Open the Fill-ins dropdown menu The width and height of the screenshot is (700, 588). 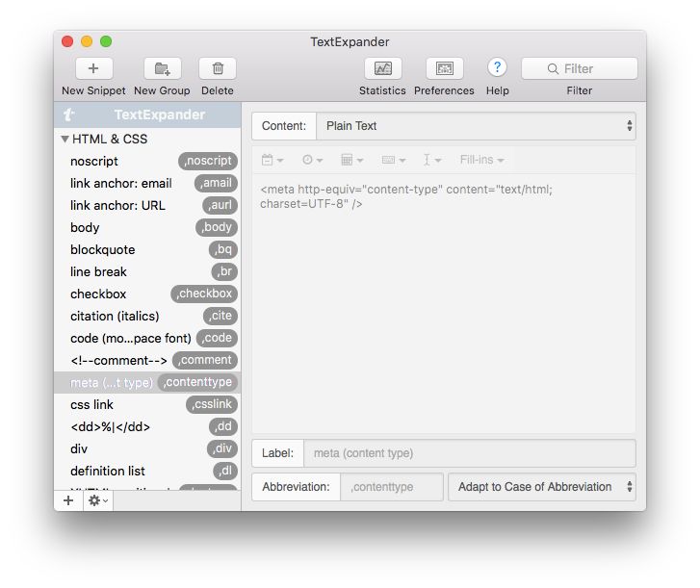pyautogui.click(x=481, y=160)
